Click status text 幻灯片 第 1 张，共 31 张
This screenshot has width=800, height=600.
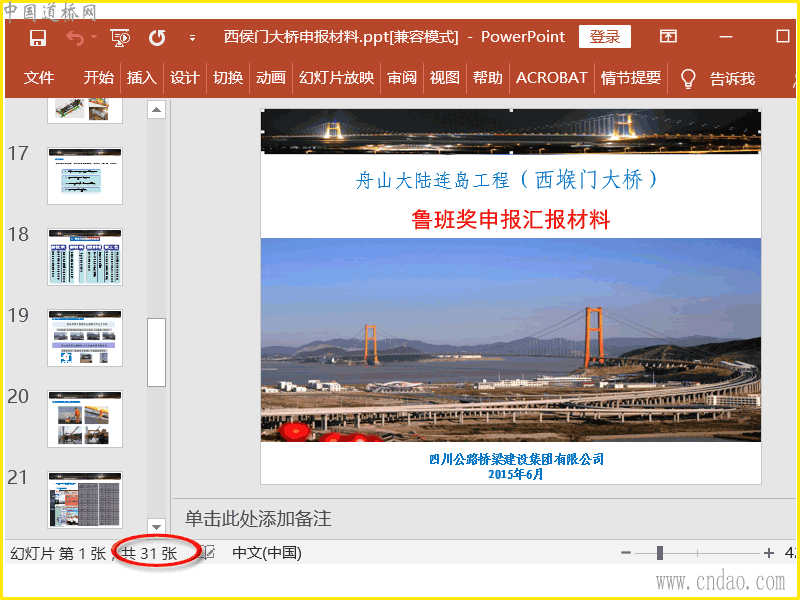click(x=94, y=553)
